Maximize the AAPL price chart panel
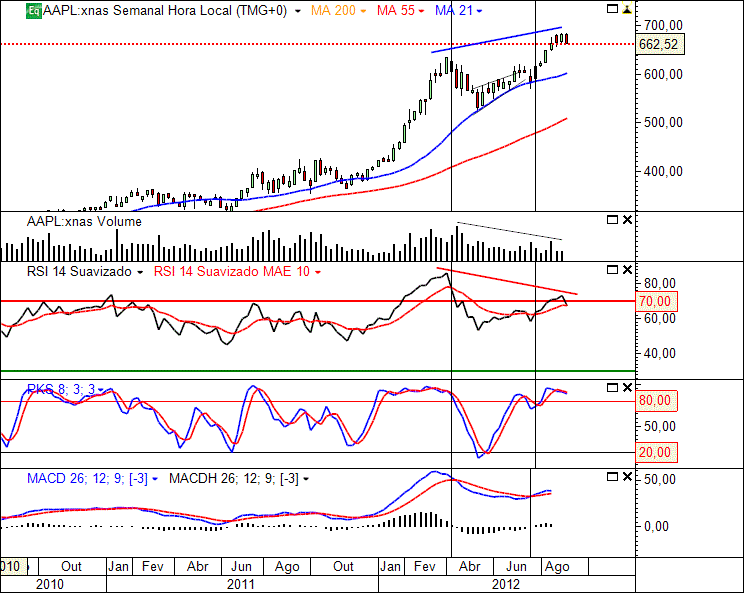 point(613,9)
